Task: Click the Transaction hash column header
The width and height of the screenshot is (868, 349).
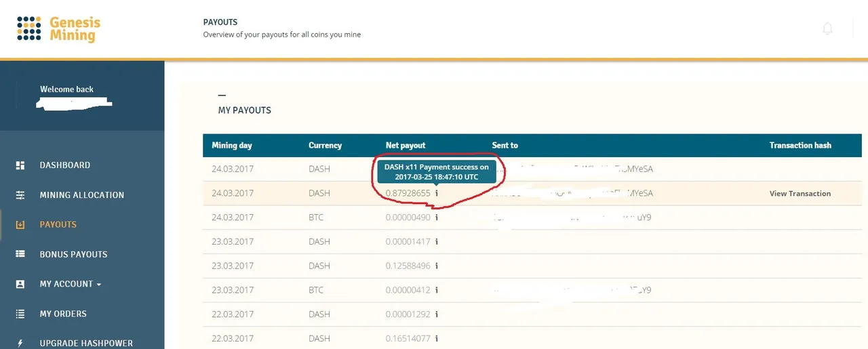Action: click(800, 145)
